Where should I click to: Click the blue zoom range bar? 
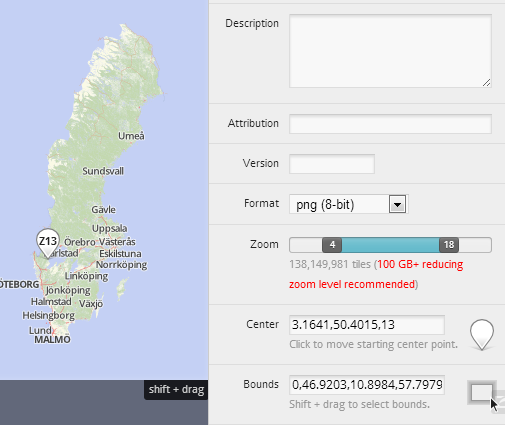(x=390, y=245)
